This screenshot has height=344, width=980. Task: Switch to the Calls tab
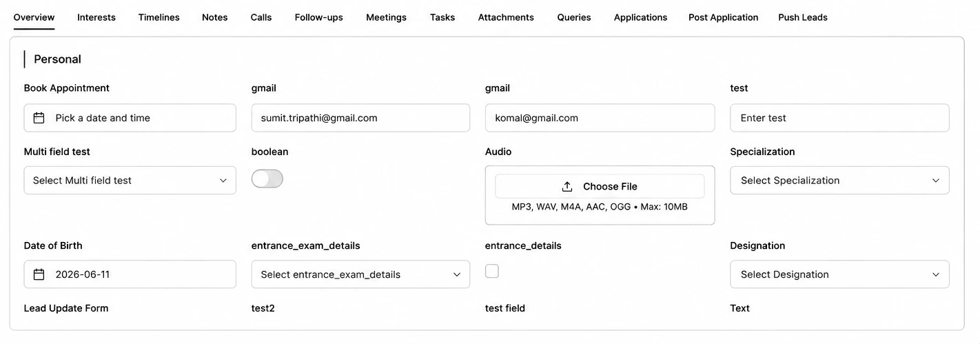tap(261, 17)
